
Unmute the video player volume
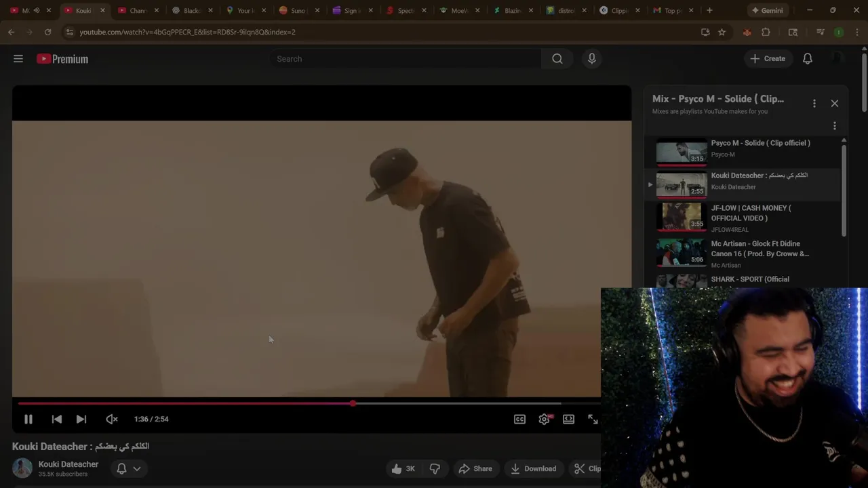[x=112, y=420]
